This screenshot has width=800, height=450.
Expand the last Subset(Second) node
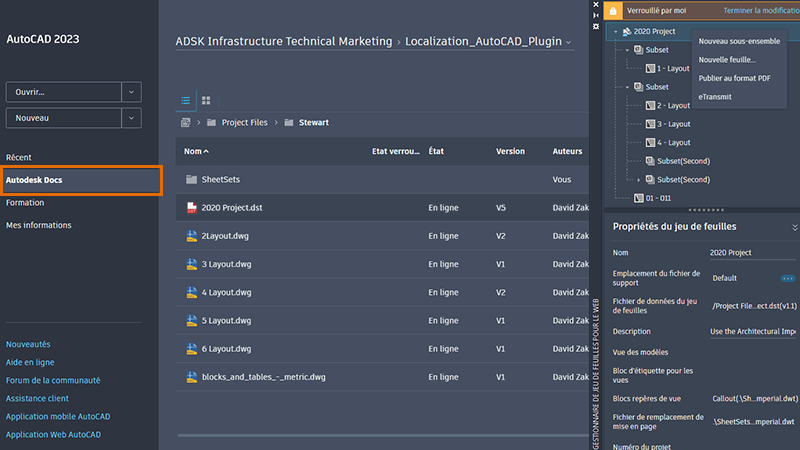(x=639, y=180)
